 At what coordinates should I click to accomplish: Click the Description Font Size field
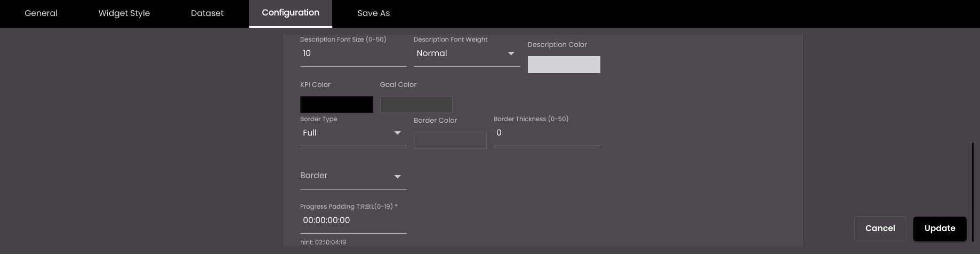(x=354, y=53)
